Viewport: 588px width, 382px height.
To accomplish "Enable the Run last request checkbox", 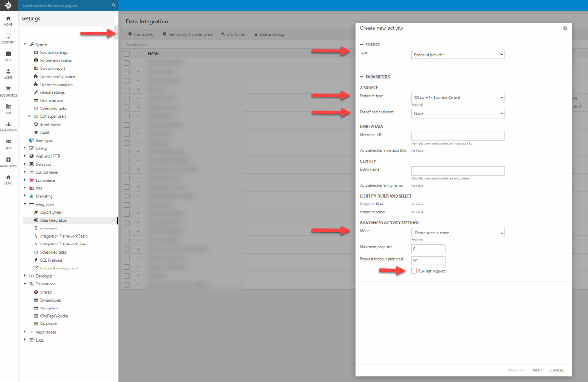I will [414, 271].
